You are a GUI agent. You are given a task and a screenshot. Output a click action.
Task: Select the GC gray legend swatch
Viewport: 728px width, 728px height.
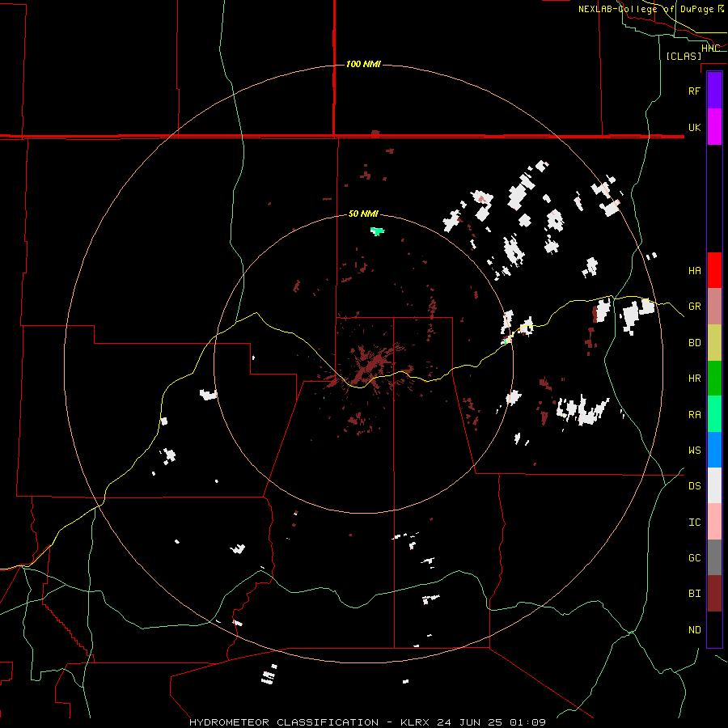pos(714,557)
